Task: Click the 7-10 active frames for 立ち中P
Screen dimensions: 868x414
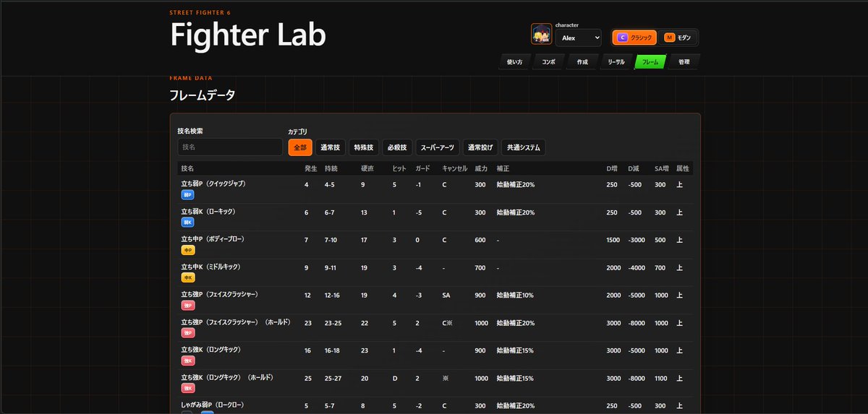Action: [331, 240]
